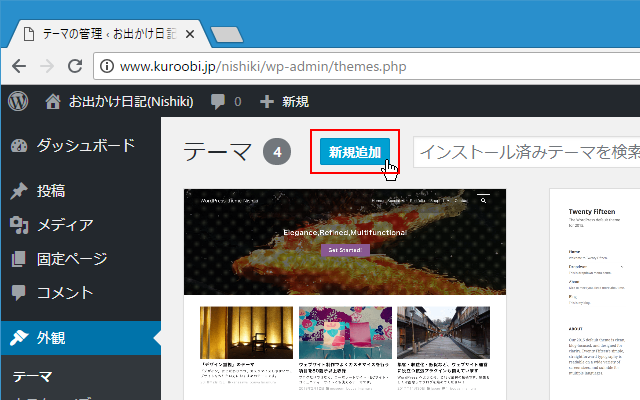This screenshot has height=400, width=640.
Task: Click the コメント speech bubble icon
Action: [x=19, y=293]
